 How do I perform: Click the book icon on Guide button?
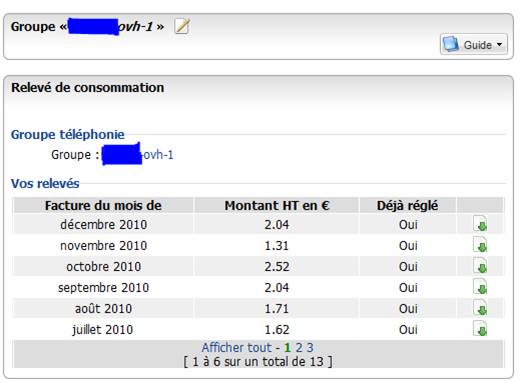[451, 44]
